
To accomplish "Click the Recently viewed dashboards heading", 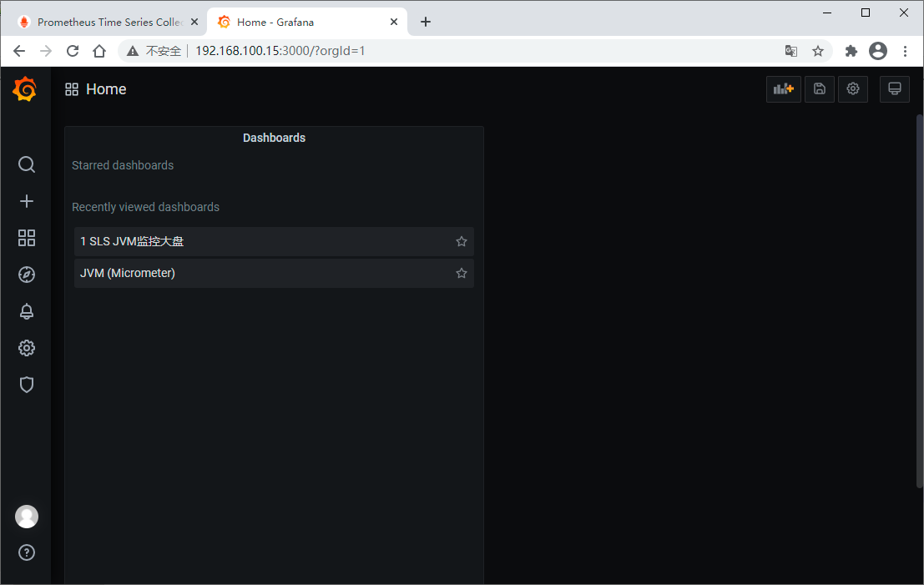I will 145,207.
